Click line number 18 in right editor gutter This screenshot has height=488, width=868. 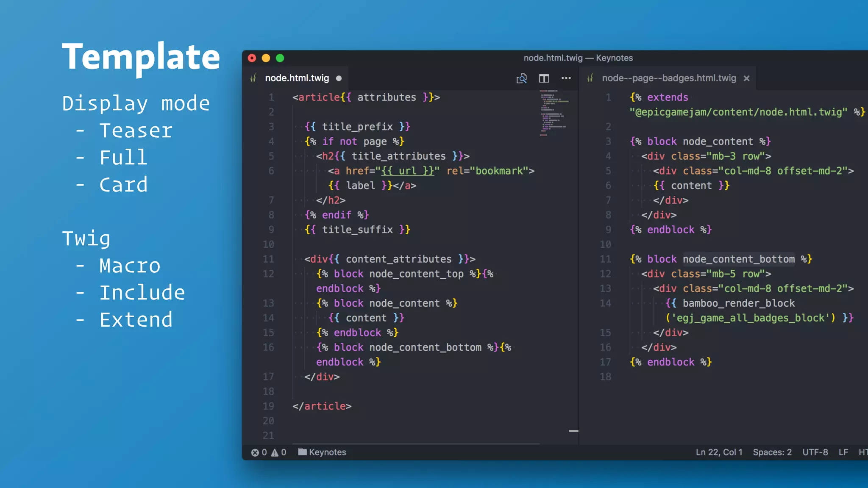(x=605, y=377)
